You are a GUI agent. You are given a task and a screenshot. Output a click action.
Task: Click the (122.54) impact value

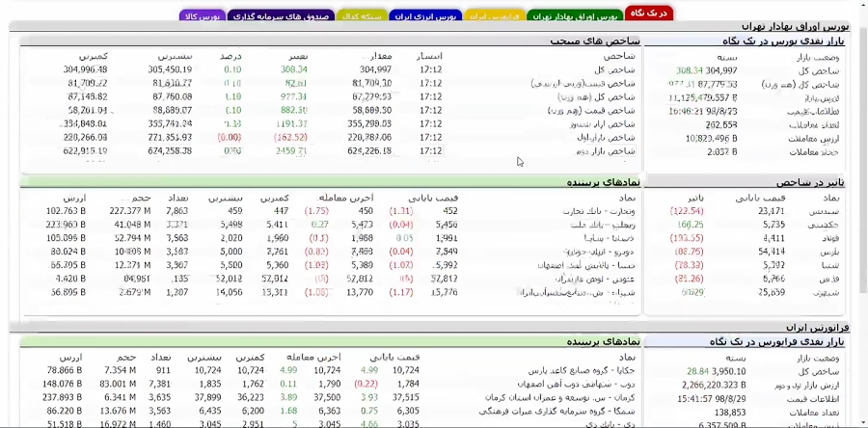(687, 211)
